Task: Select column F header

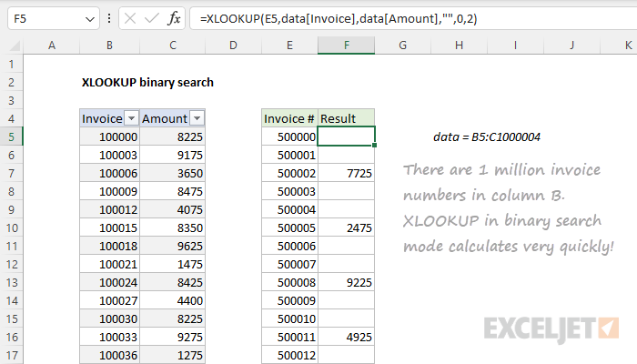Action: pos(346,45)
